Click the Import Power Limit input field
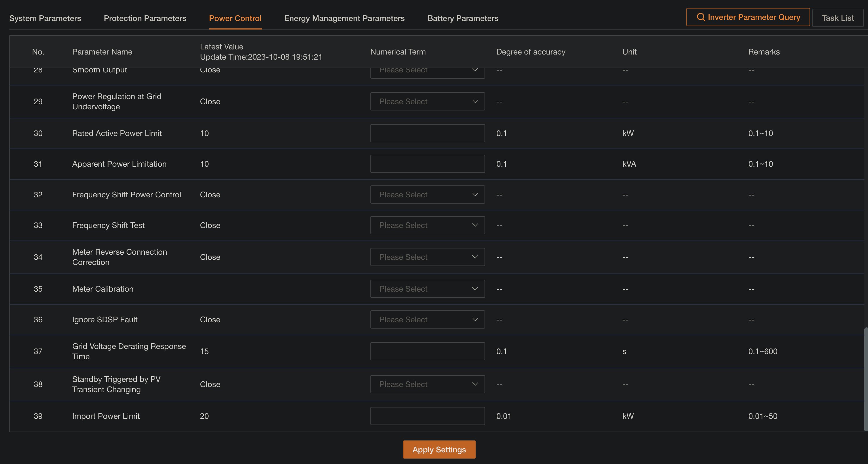This screenshot has width=868, height=464. tap(427, 416)
